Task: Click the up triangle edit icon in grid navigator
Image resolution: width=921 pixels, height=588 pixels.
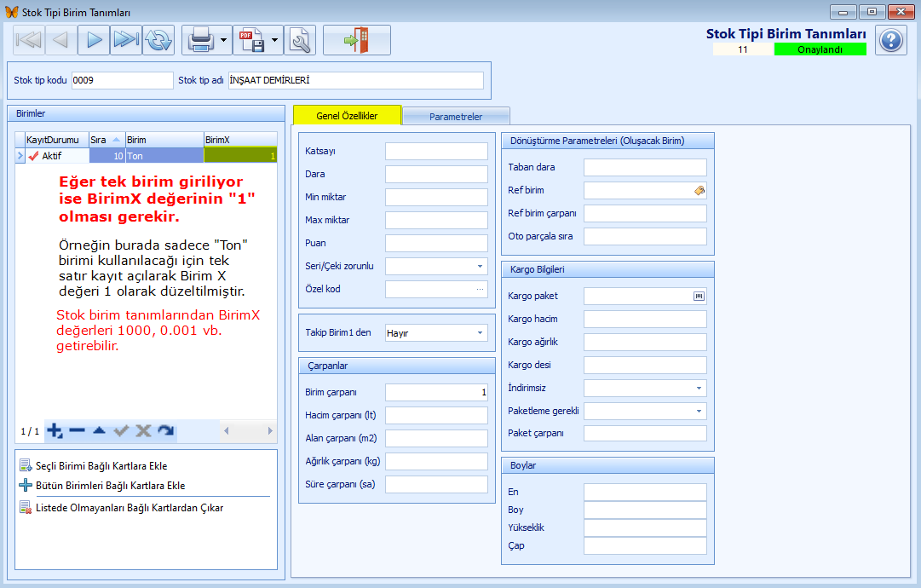Action: point(100,430)
